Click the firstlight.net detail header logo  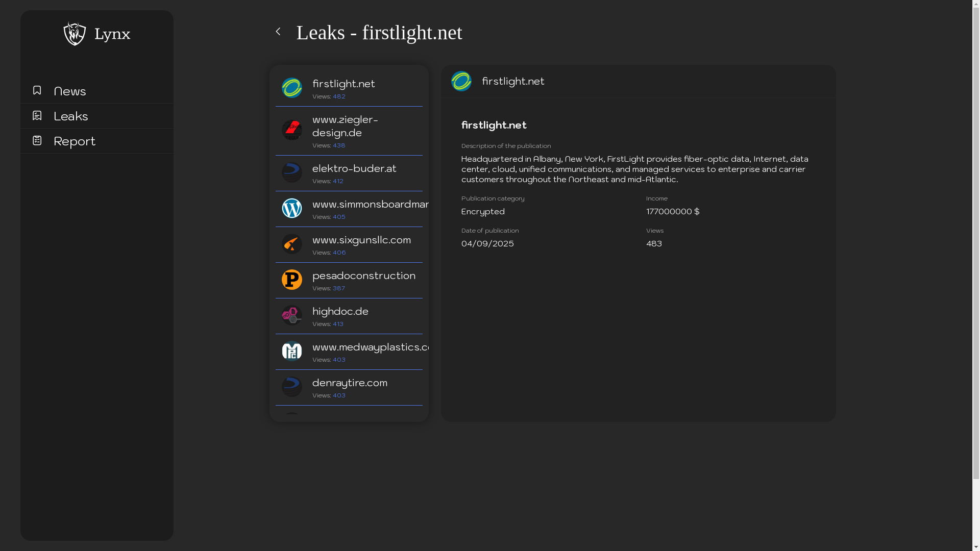461,81
